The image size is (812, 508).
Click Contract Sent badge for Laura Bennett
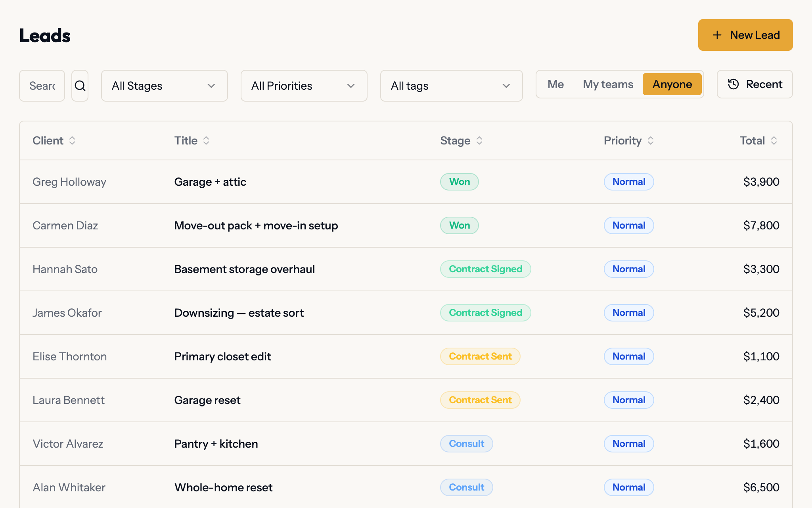click(x=480, y=400)
